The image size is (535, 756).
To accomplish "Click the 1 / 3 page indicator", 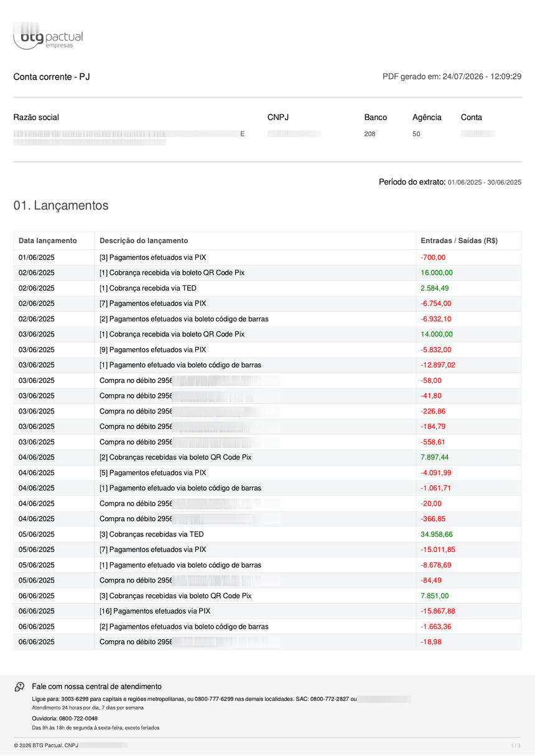I will tap(515, 745).
